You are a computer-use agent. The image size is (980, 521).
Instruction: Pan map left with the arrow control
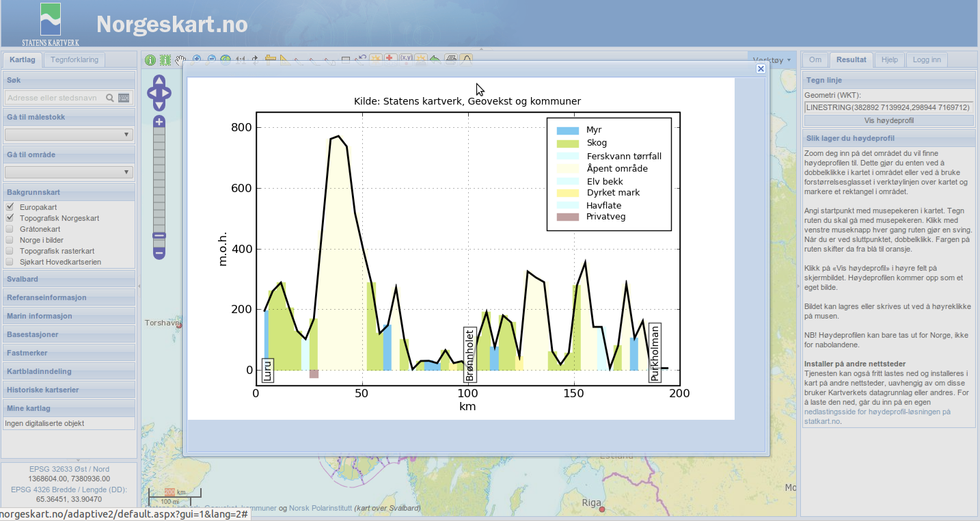click(x=152, y=92)
